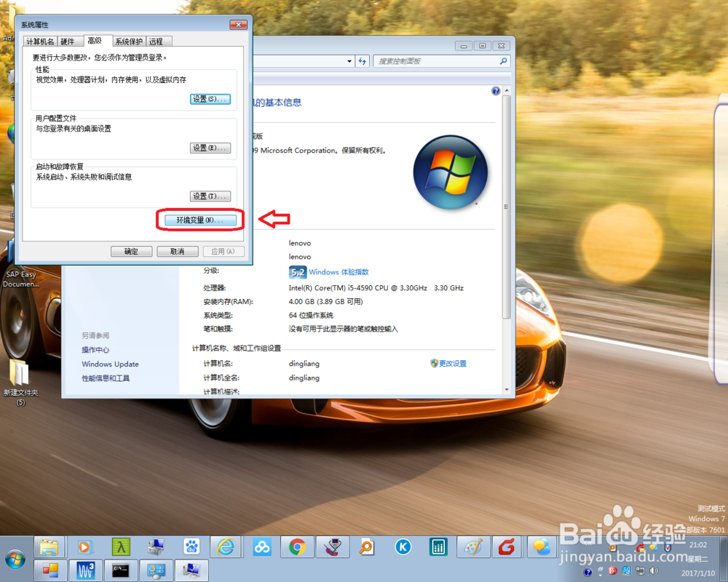Open the Command Prompt taskbar icon
Viewport: 728px width, 582px height.
click(x=120, y=571)
